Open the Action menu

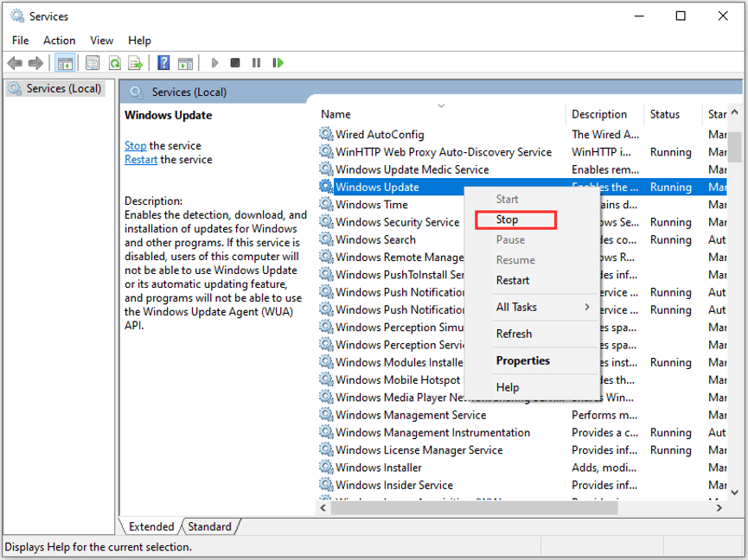tap(59, 40)
